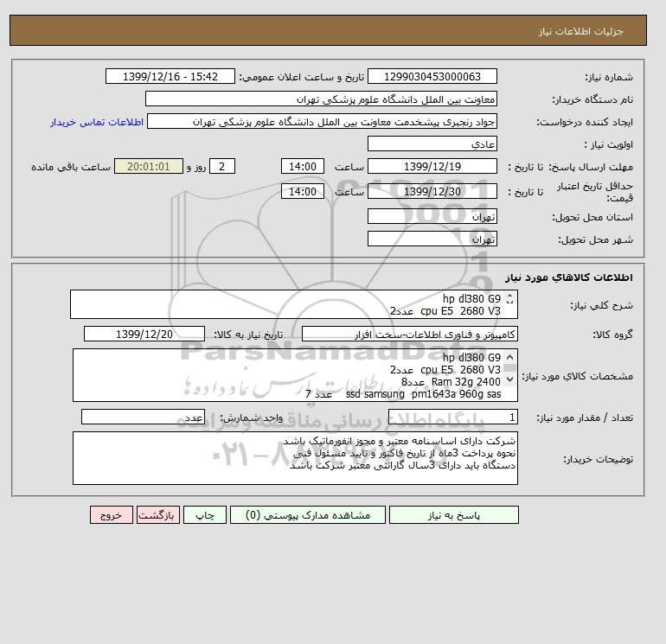Click the announcement date field 1399/12/16 - 15:42
Viewport: 666px width, 644px height.
pyautogui.click(x=170, y=76)
